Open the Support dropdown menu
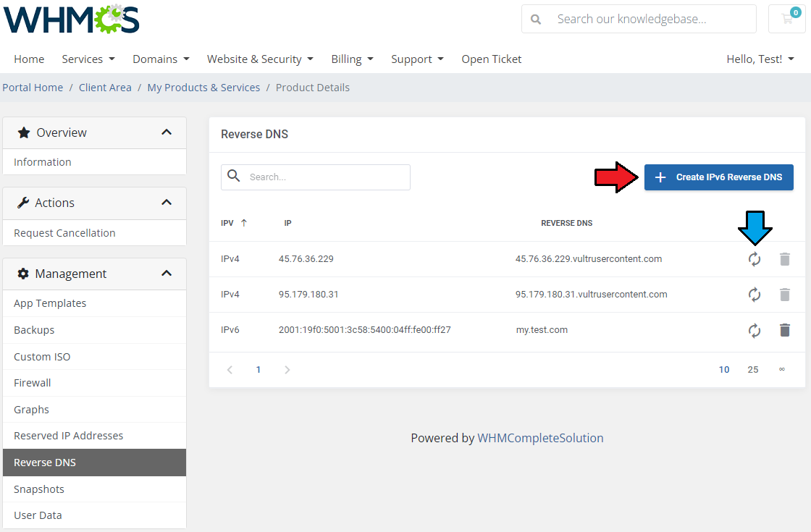 [417, 59]
